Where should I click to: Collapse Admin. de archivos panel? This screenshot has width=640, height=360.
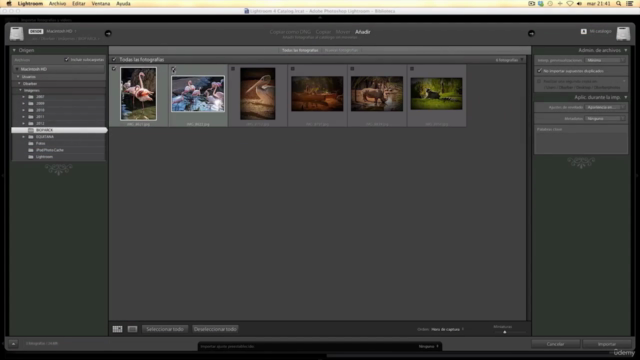pos(625,50)
